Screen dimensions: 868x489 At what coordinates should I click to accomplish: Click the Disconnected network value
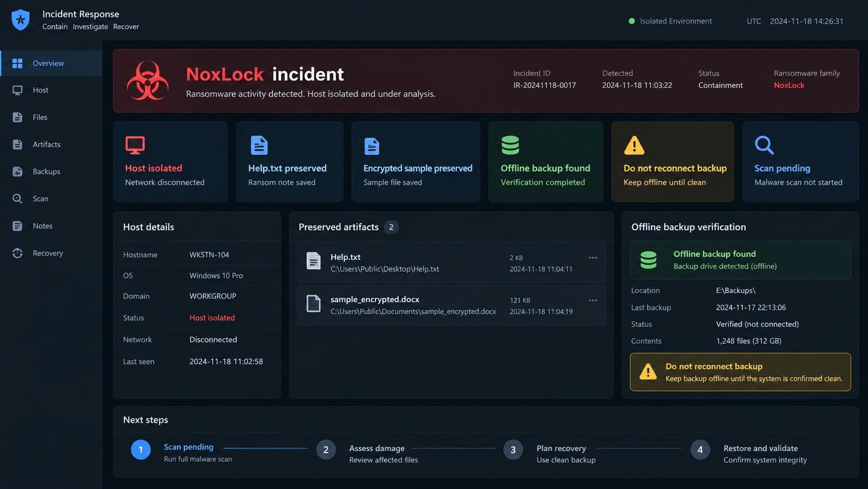pyautogui.click(x=213, y=340)
